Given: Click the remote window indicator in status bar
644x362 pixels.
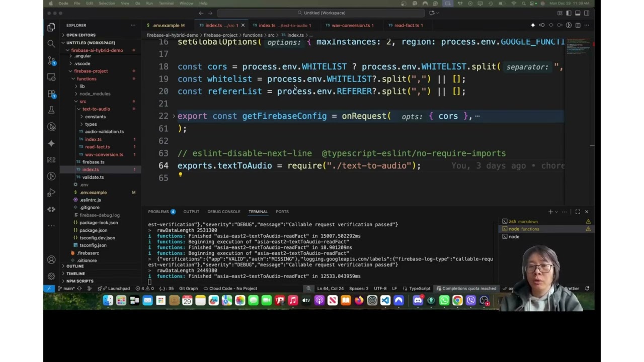Looking at the screenshot, I should tap(48, 289).
